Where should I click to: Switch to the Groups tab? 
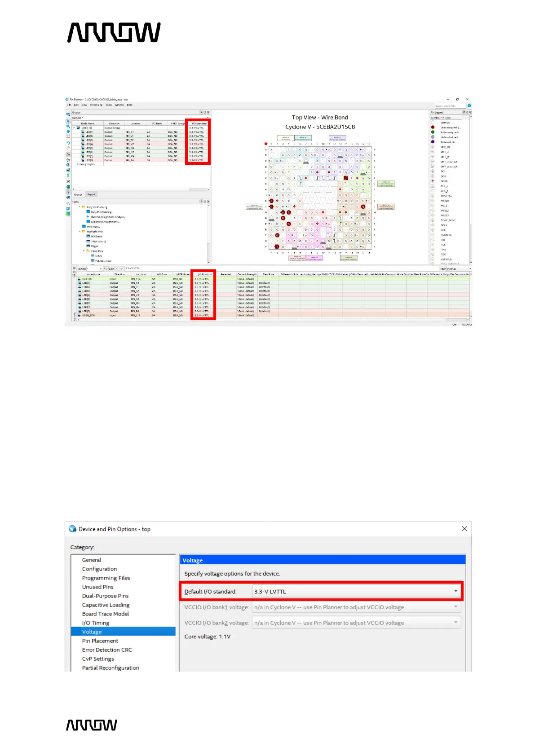[78, 195]
